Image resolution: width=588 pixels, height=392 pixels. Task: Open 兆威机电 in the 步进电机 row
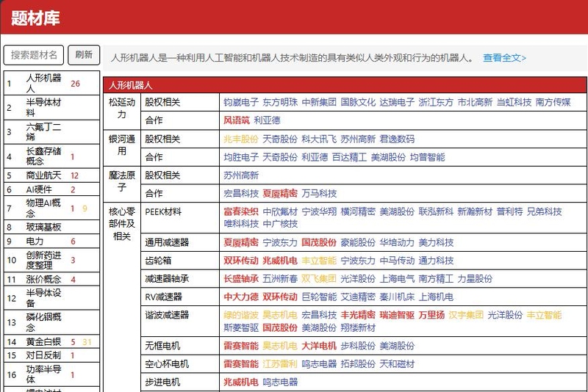[241, 382]
